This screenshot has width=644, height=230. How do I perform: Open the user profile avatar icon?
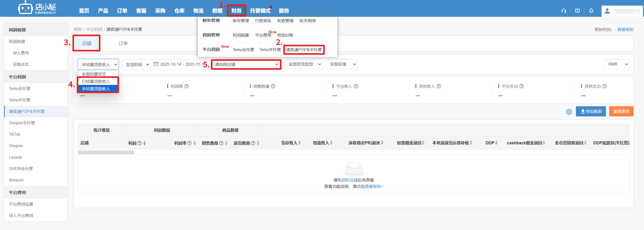(607, 11)
